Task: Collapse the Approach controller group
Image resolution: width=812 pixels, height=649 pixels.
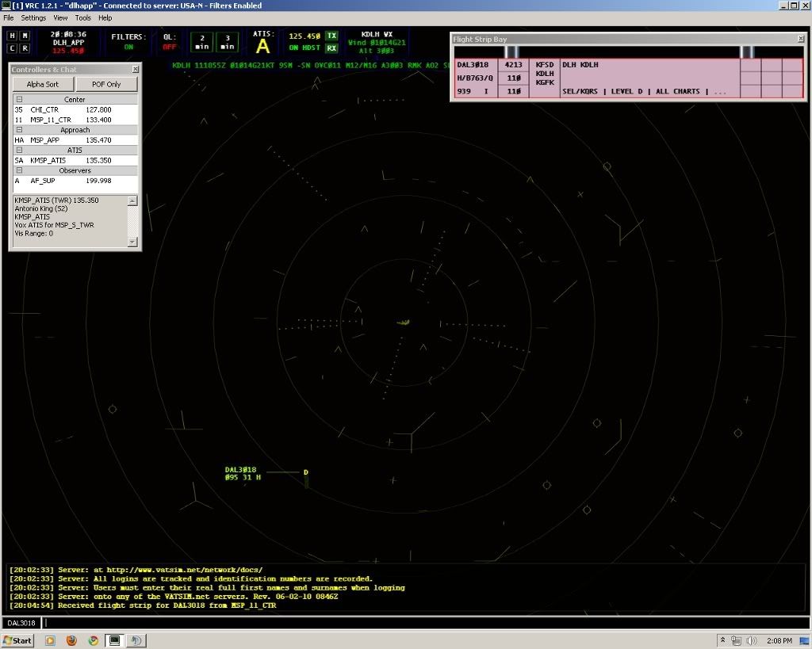Action: coord(18,130)
